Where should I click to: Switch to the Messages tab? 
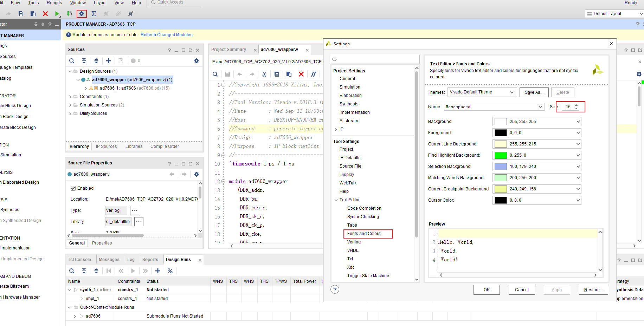pyautogui.click(x=109, y=260)
